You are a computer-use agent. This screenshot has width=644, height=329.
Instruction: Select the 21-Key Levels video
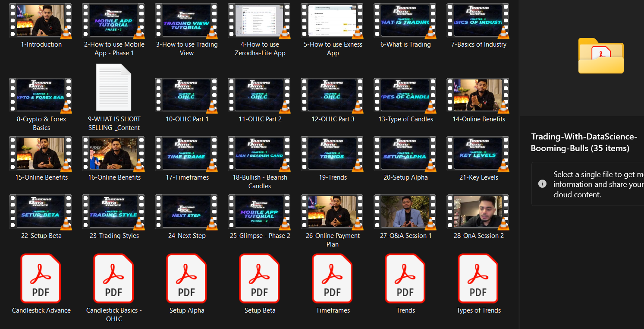tap(478, 154)
